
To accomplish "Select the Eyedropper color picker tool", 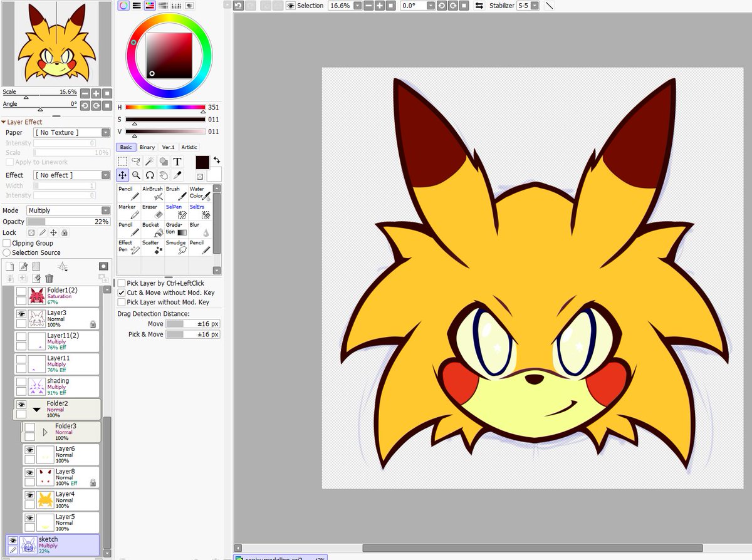I will [x=177, y=175].
